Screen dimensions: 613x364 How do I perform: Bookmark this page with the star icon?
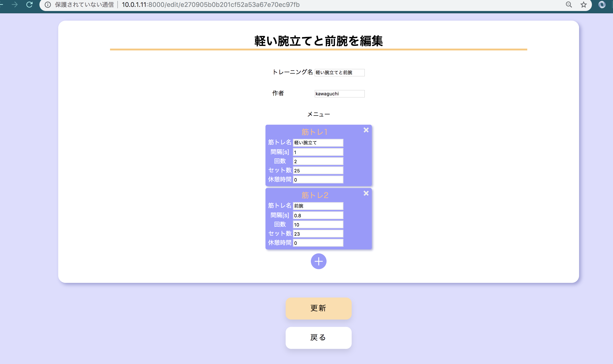coord(584,5)
